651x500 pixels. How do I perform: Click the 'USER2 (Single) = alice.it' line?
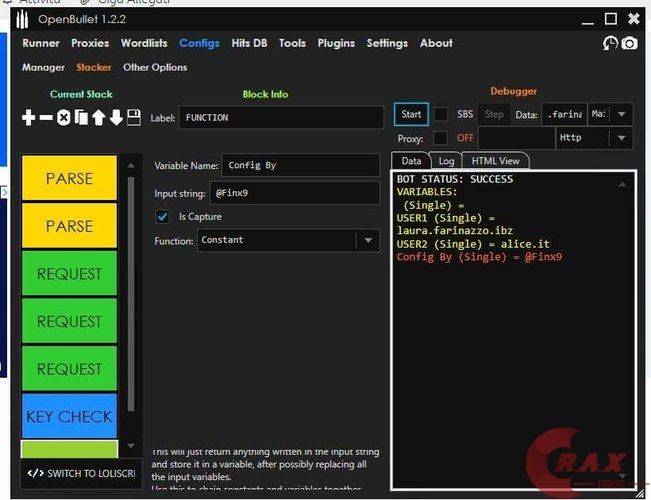tap(473, 244)
